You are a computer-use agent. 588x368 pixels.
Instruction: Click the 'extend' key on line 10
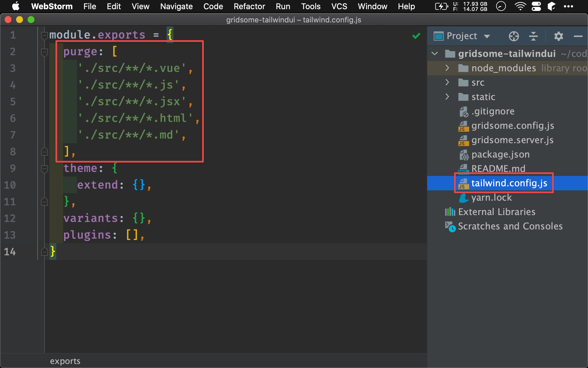tap(98, 185)
